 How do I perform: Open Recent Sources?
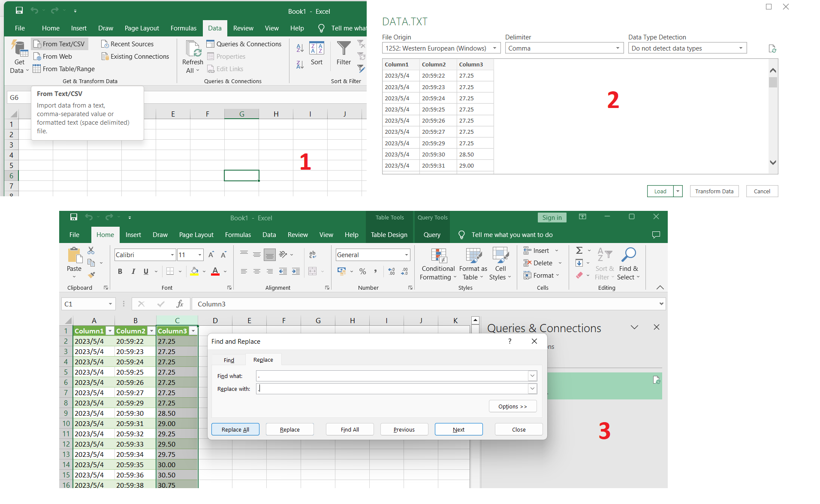pos(127,44)
